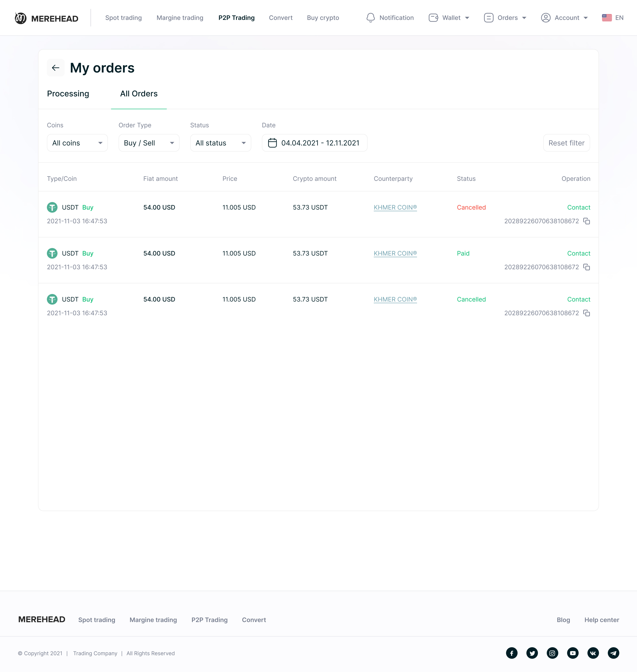Screen dimensions: 637x672
Task: Expand the Account dropdown menu
Action: click(x=564, y=18)
